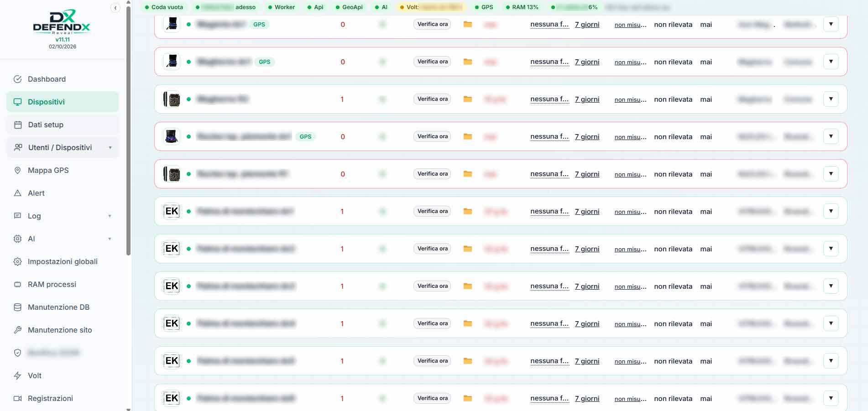Image resolution: width=868 pixels, height=411 pixels.
Task: Open the AI sidebar menu item
Action: 63,239
